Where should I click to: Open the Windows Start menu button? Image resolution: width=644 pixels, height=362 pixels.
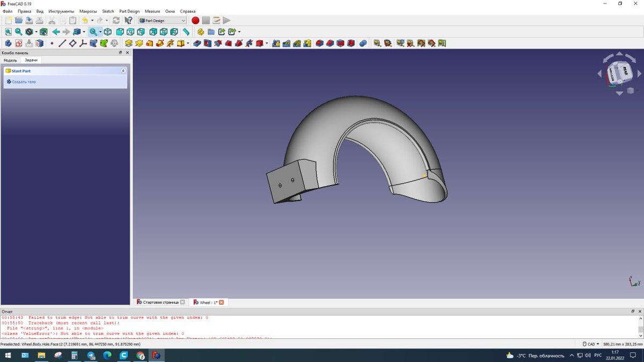pyautogui.click(x=9, y=355)
